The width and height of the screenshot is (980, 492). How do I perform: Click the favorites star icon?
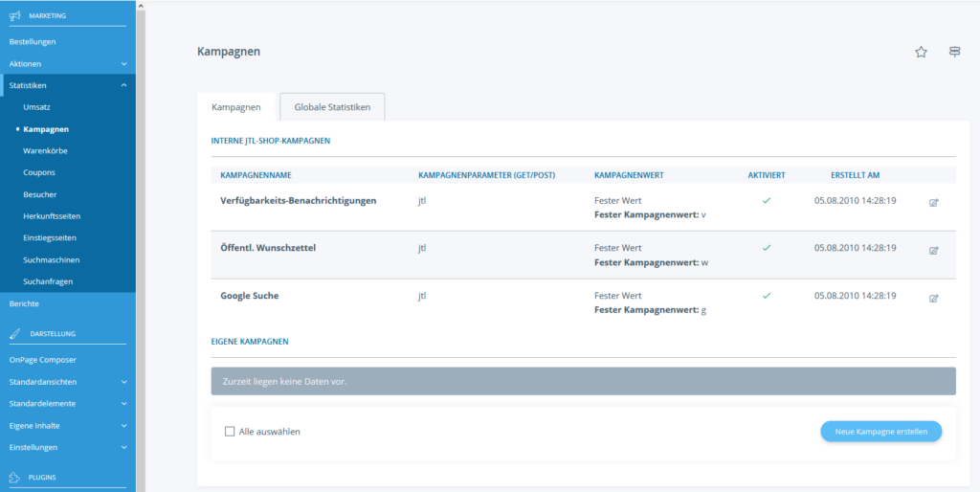click(x=921, y=52)
